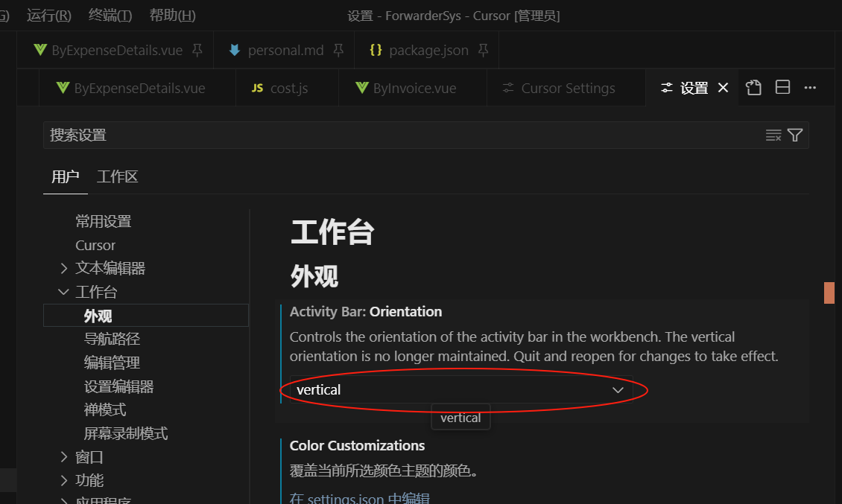This screenshot has width=842, height=504.
Task: Click 在 settings.json 中编辑 link
Action: [x=360, y=499]
